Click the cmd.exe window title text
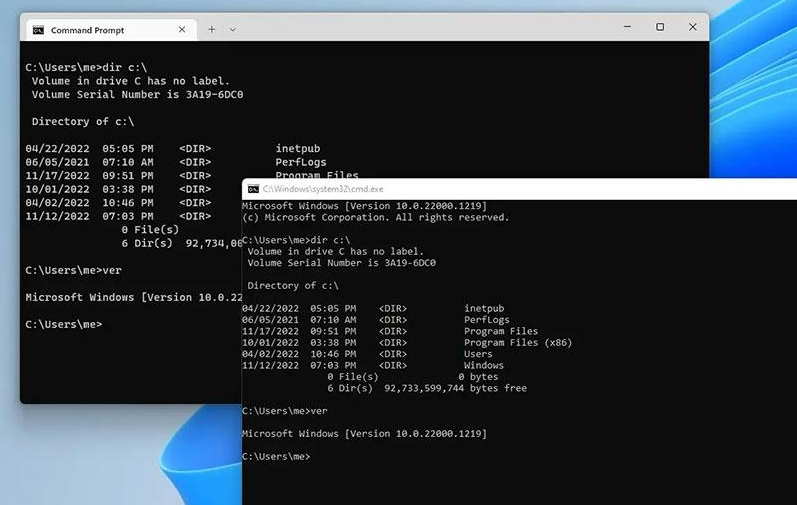Viewport: 797px width, 505px height. [x=323, y=189]
